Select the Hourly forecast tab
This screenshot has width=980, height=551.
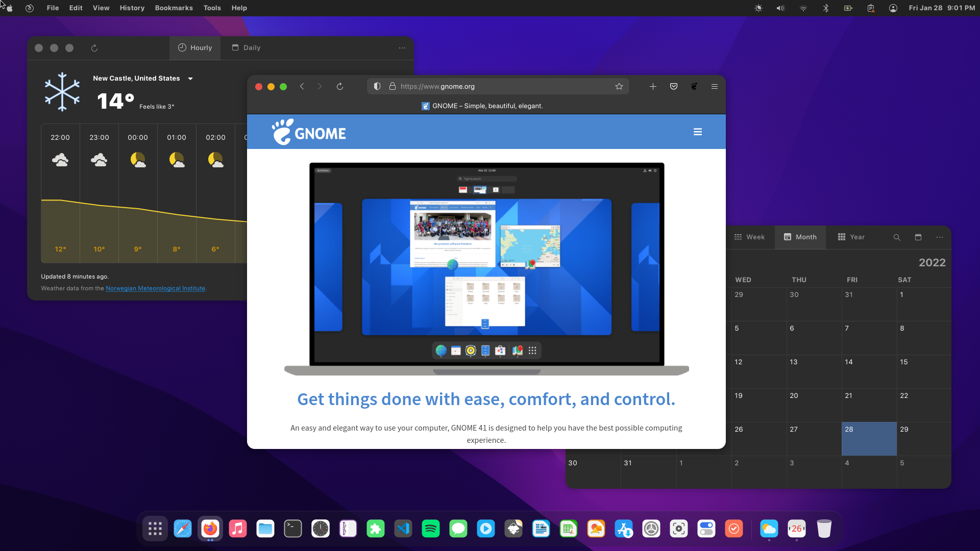[195, 48]
